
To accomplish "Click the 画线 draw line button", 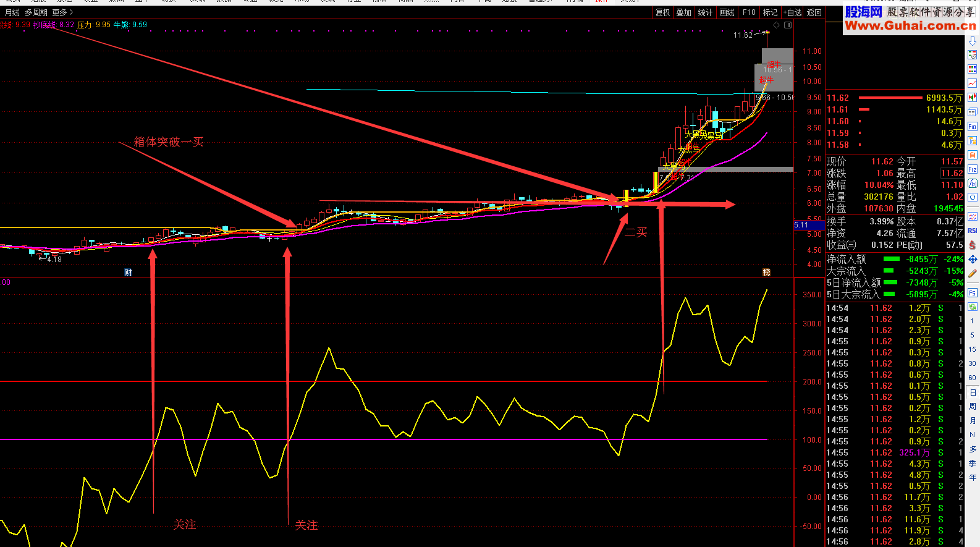I will [727, 12].
